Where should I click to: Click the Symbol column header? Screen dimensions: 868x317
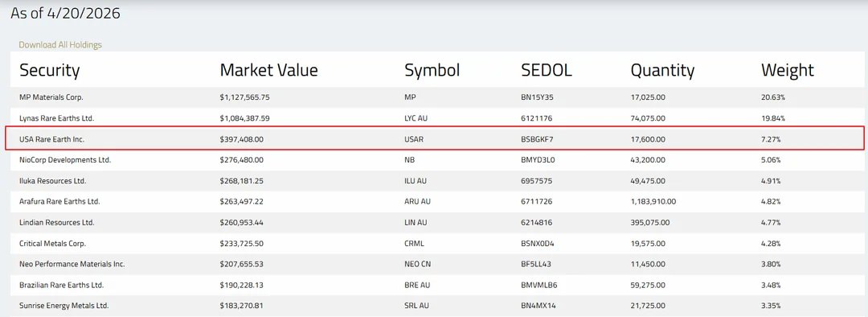pyautogui.click(x=432, y=71)
